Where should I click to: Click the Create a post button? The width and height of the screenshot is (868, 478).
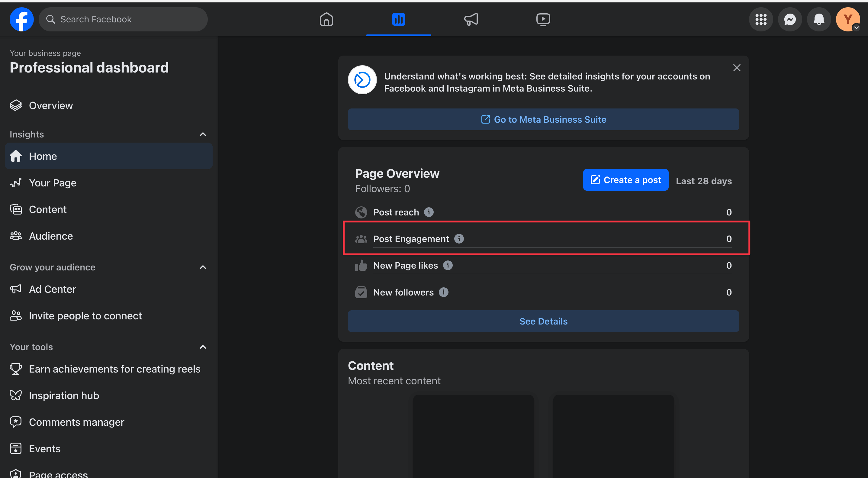click(625, 180)
